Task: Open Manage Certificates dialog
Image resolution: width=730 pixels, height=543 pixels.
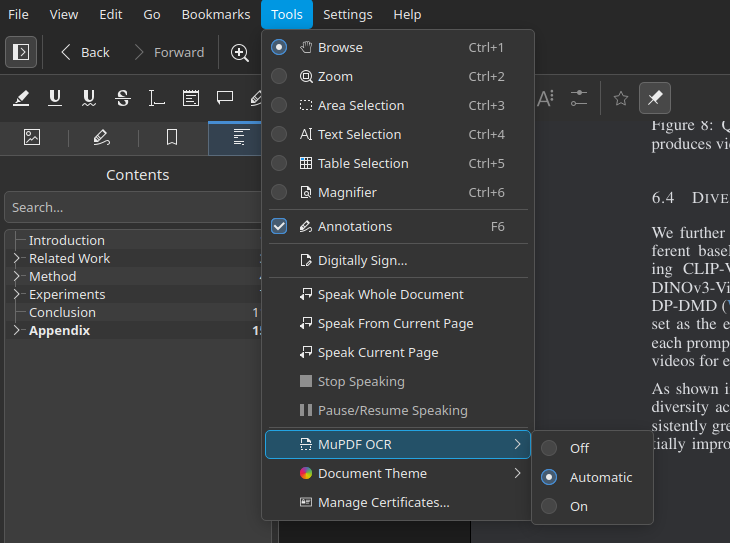Action: coord(398,502)
